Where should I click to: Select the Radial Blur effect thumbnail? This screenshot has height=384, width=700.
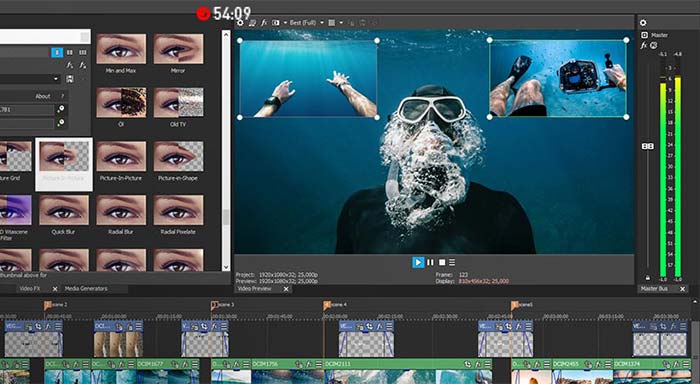121,210
